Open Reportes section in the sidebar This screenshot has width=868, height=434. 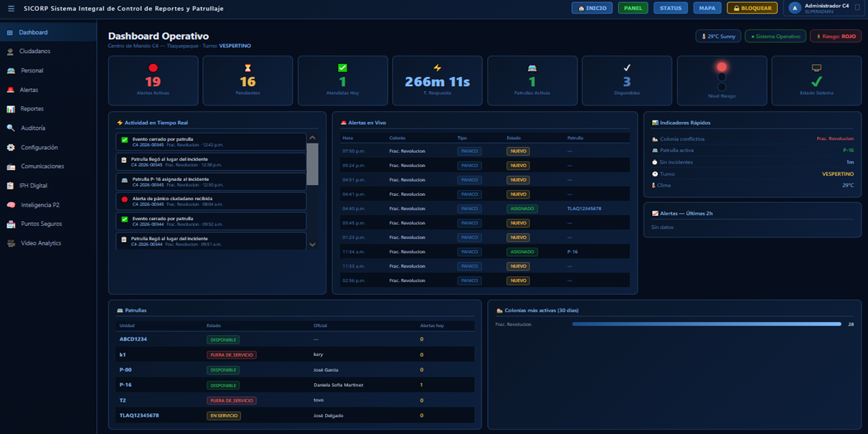(x=48, y=109)
